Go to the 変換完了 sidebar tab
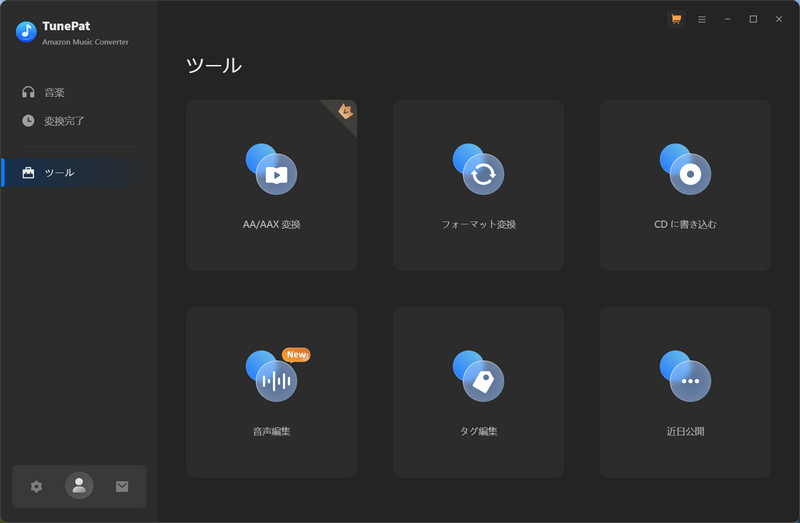800x523 pixels. (x=64, y=121)
